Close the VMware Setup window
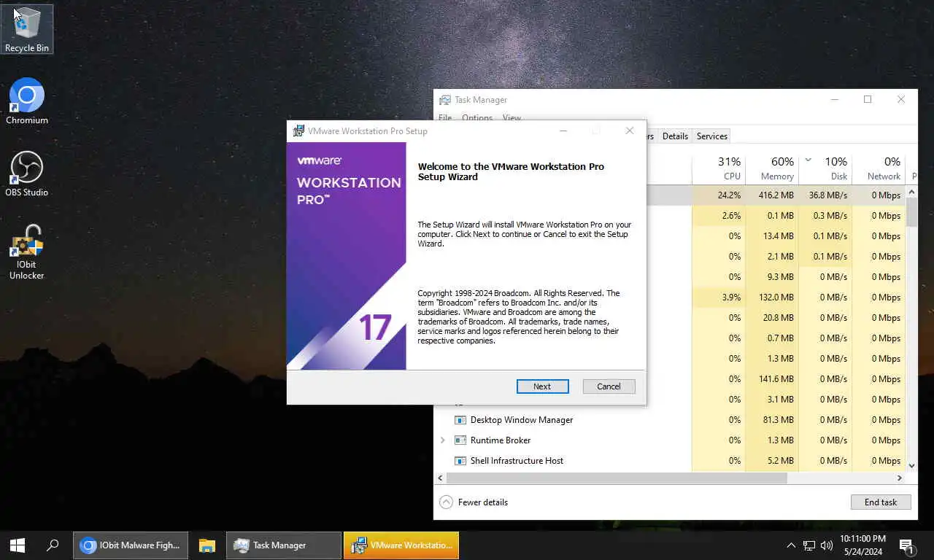Screen dimensions: 934x560 click(x=630, y=131)
